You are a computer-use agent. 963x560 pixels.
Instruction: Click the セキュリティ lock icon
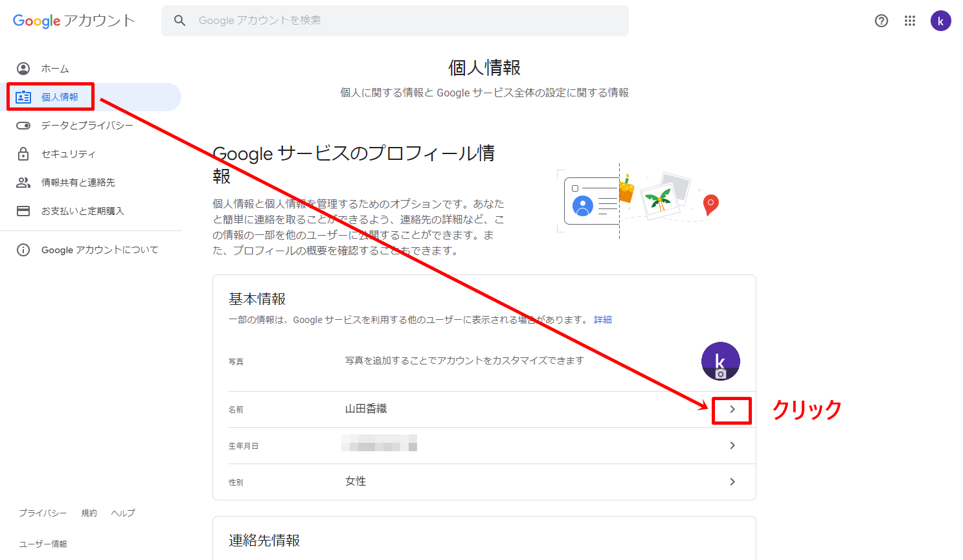coord(23,154)
